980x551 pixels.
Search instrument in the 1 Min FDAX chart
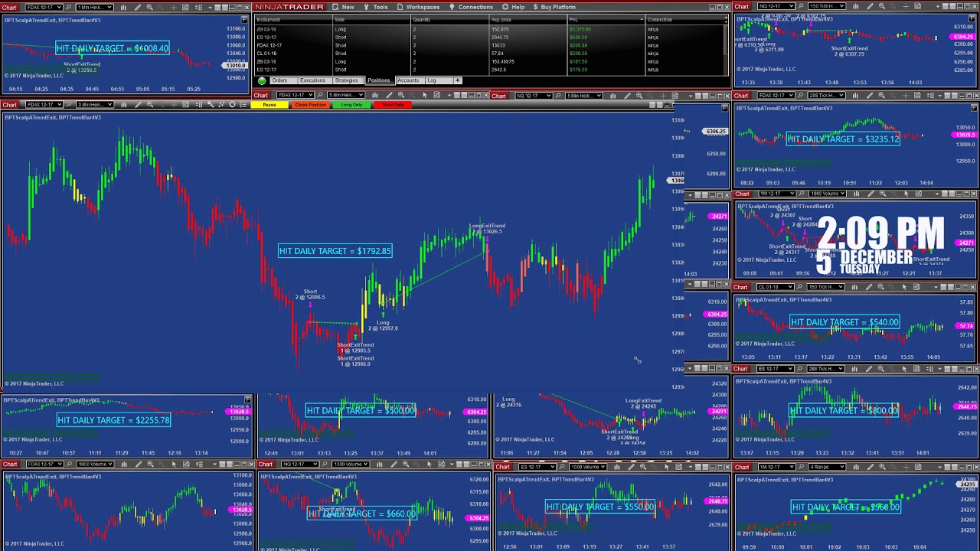pyautogui.click(x=68, y=8)
